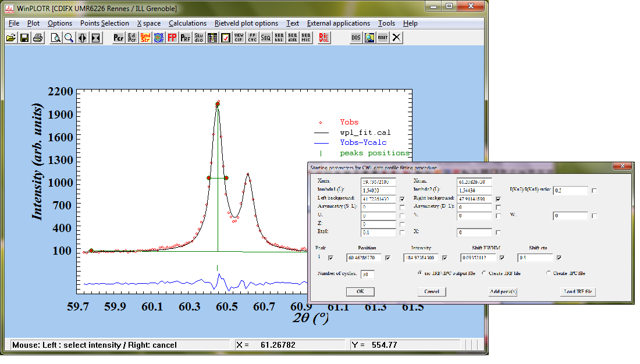Click the Ed Pcr editor icon

132,38
